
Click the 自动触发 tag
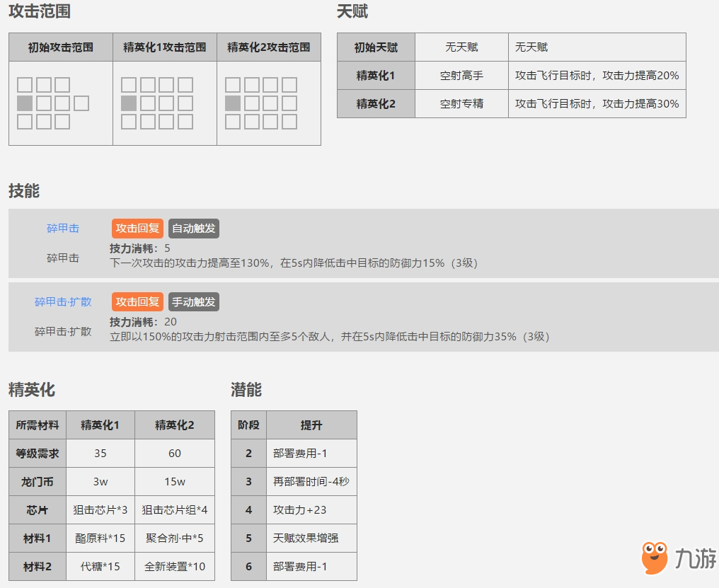(x=193, y=229)
